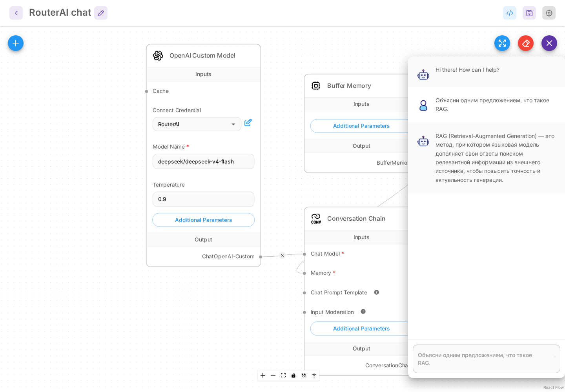This screenshot has width=565, height=392.
Task: Edit the chatflow name with the pencil icon
Action: coord(101,13)
